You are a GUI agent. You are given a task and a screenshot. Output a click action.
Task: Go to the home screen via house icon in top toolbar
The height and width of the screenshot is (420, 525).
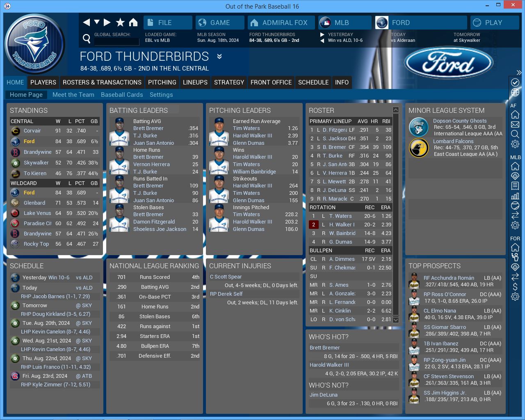[x=133, y=23]
